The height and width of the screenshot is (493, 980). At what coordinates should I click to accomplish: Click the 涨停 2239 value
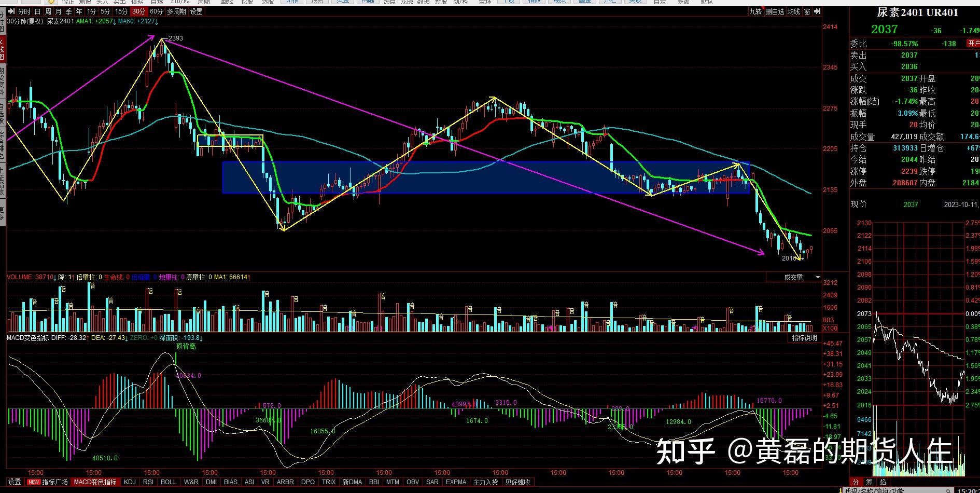tap(909, 171)
